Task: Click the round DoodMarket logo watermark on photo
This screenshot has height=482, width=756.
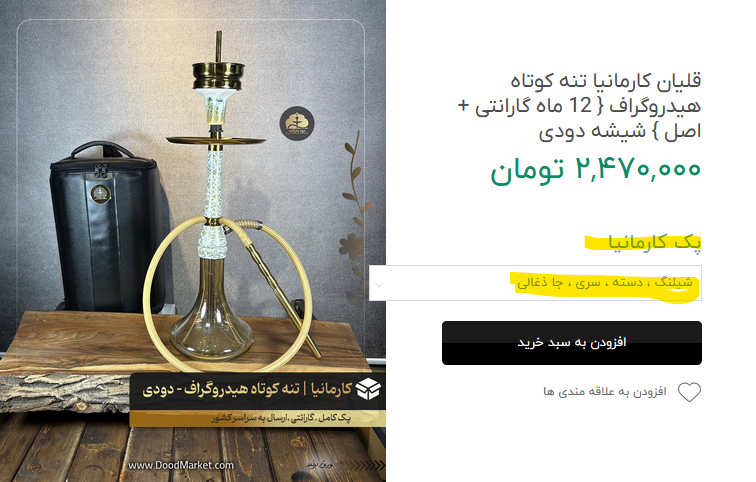Action: pos(297,123)
